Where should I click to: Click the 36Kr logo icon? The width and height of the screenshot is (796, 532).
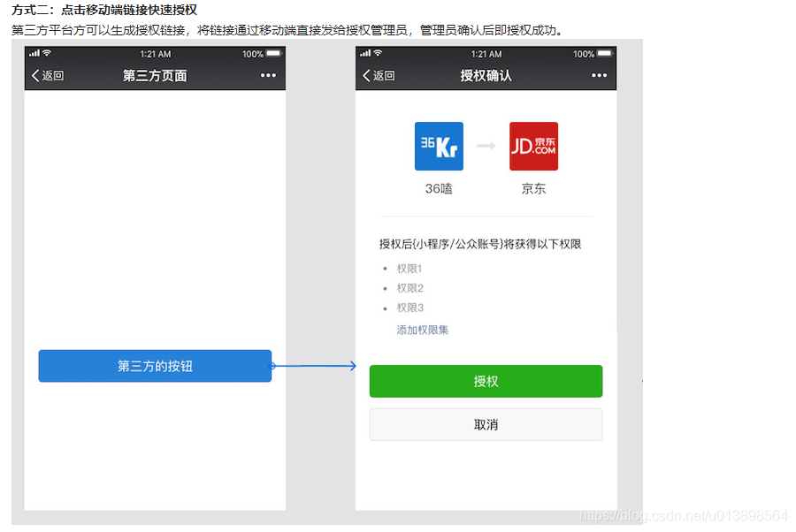[439, 146]
